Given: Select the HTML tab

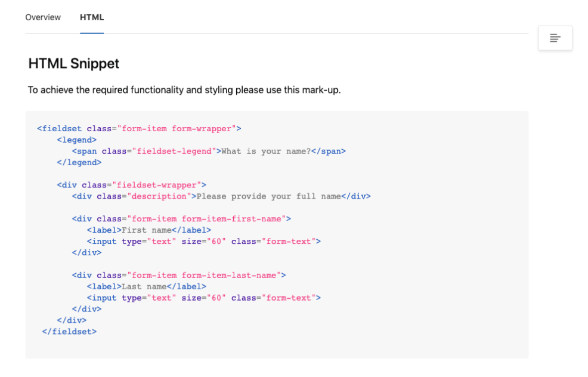Looking at the screenshot, I should 92,17.
